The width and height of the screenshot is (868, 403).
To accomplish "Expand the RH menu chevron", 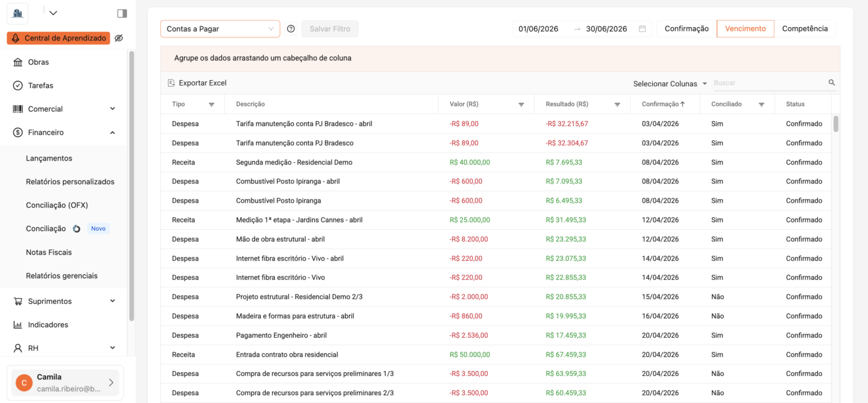I will tap(113, 348).
